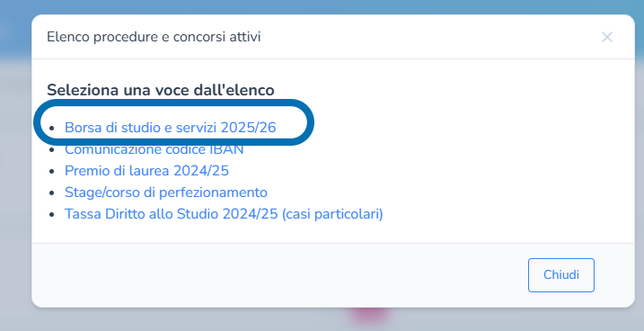Open Tassa Diritto allo Studio 2024/25 link
This screenshot has width=644, height=331.
click(224, 214)
